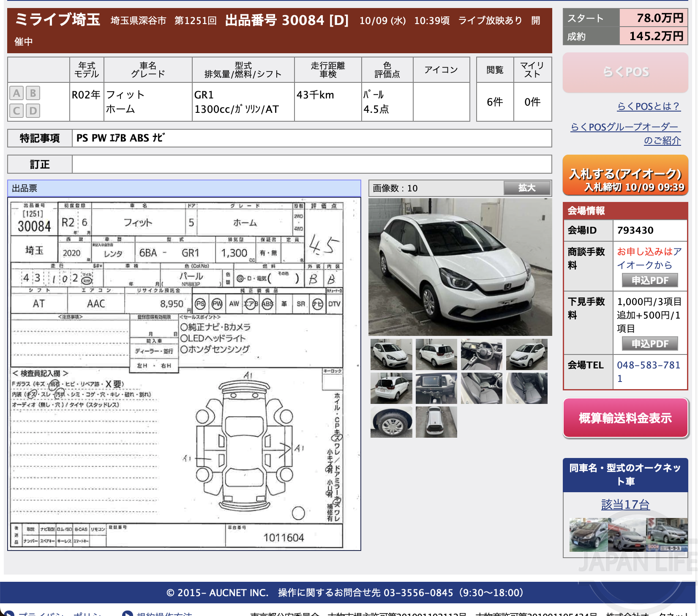The width and height of the screenshot is (698, 616).
Task: View the front main car photo
Action: [x=460, y=266]
